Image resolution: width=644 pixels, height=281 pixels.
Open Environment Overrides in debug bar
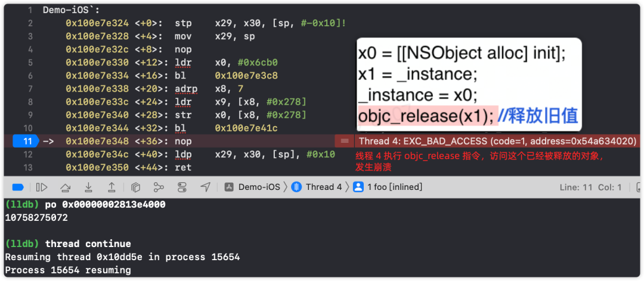[182, 188]
